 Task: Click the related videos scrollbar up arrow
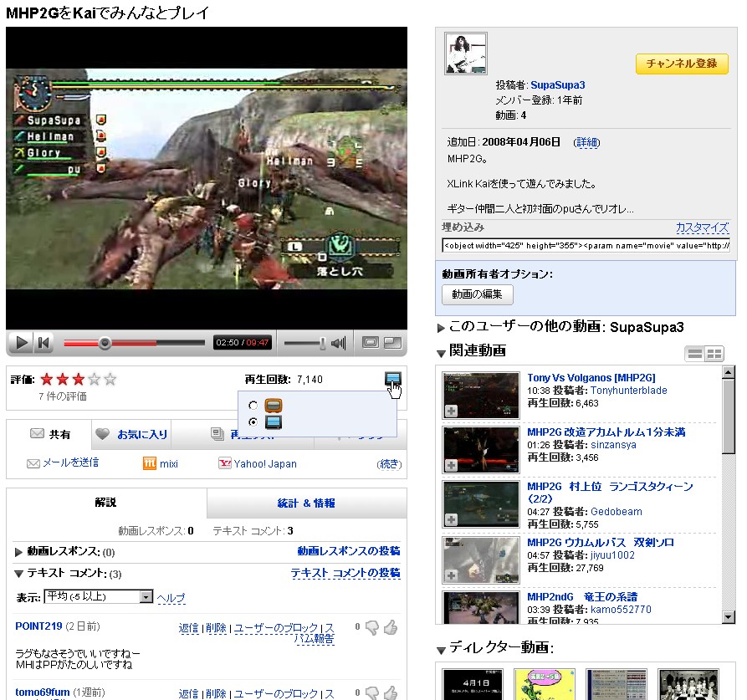point(729,372)
